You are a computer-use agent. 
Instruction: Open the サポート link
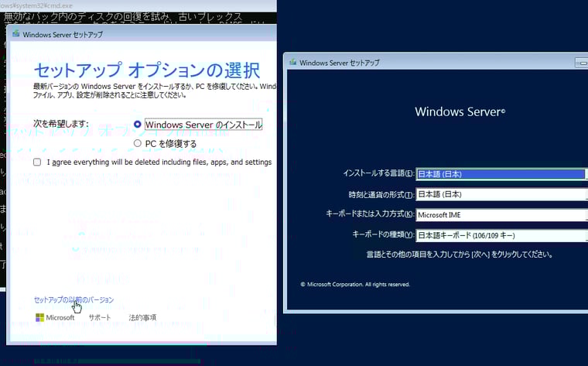click(x=100, y=317)
